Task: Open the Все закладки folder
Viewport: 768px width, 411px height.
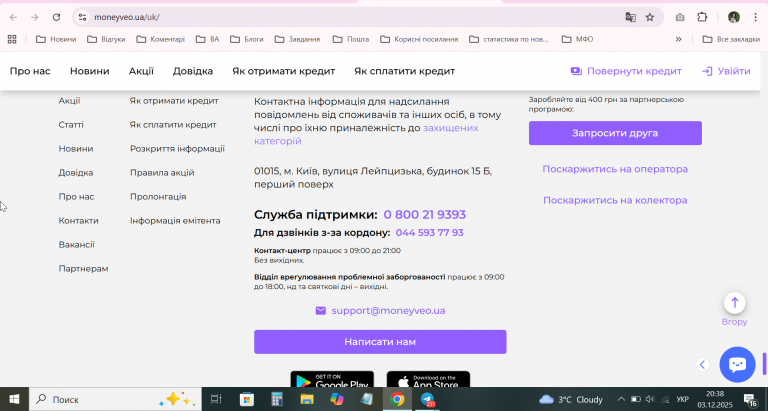Action: click(x=731, y=39)
